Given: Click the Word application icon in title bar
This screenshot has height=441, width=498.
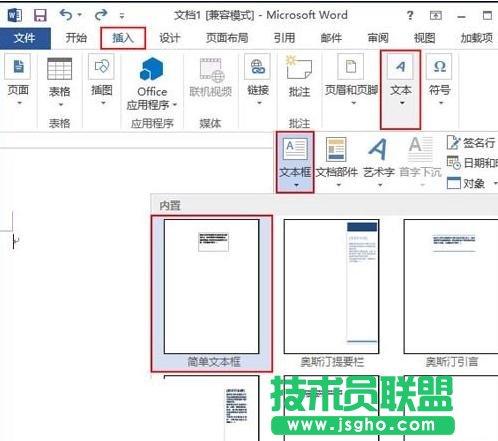Looking at the screenshot, I should point(15,15).
